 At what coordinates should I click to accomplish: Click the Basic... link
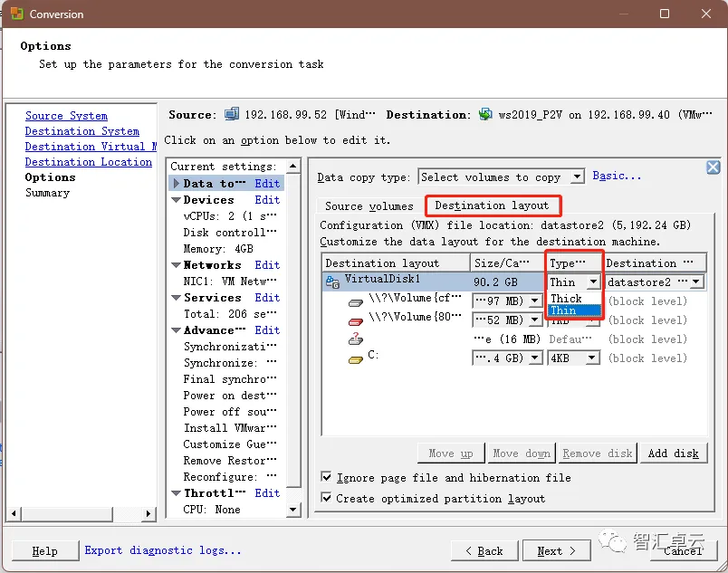tap(617, 176)
